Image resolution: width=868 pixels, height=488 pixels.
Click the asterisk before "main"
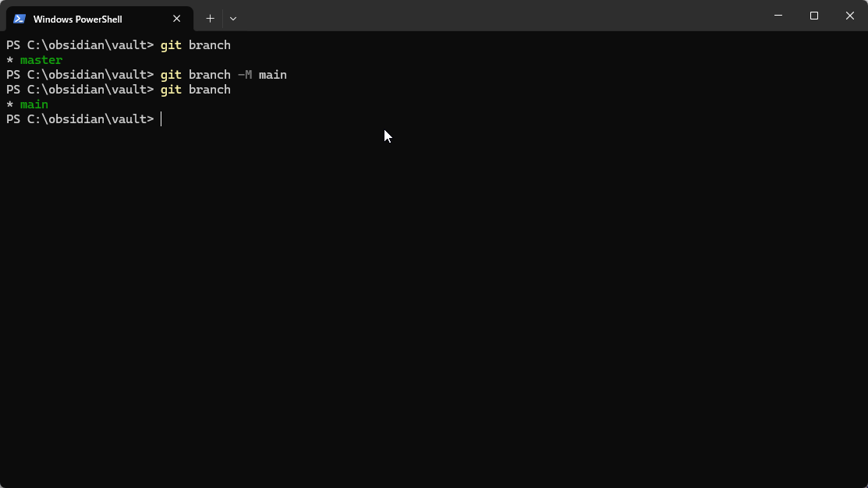pos(10,105)
